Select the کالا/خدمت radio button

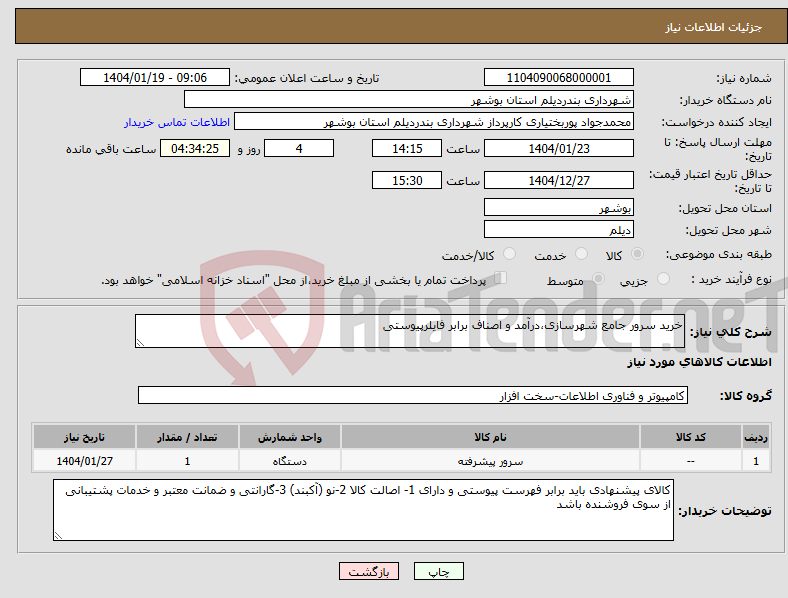pyautogui.click(x=510, y=254)
